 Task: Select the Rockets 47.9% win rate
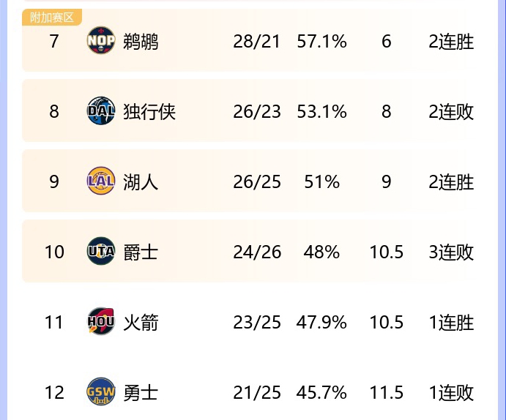(x=321, y=323)
